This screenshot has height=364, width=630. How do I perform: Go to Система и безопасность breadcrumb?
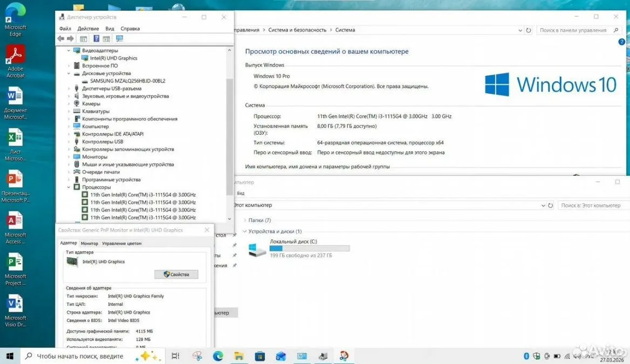(297, 30)
